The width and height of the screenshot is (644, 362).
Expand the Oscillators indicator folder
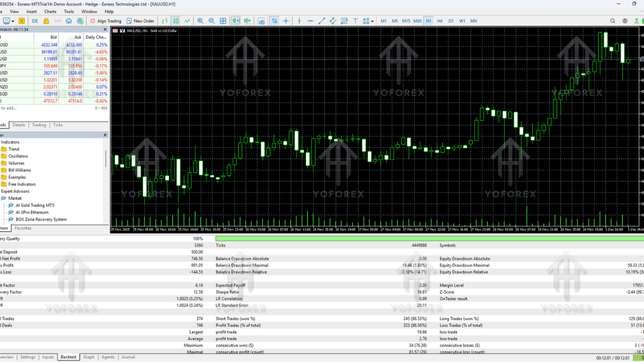[18, 156]
